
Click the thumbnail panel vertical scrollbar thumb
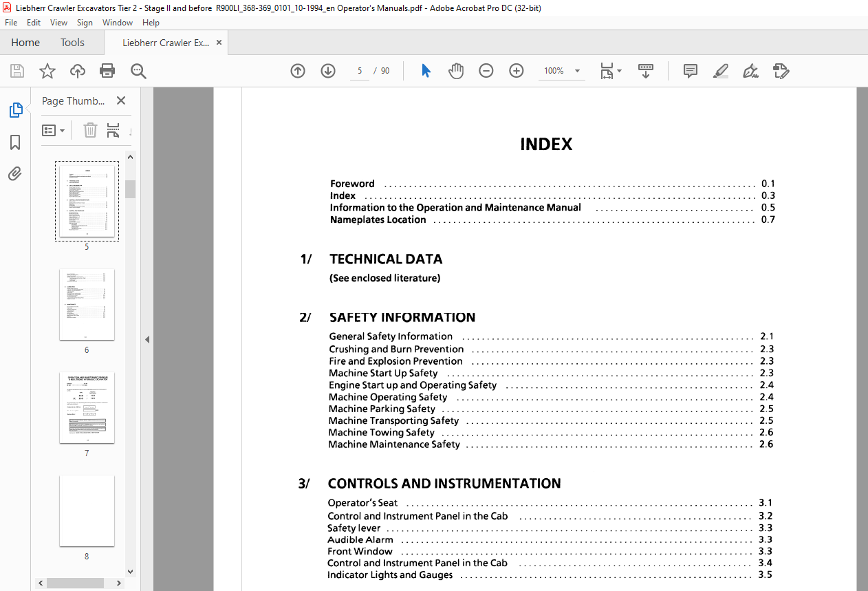tap(131, 189)
